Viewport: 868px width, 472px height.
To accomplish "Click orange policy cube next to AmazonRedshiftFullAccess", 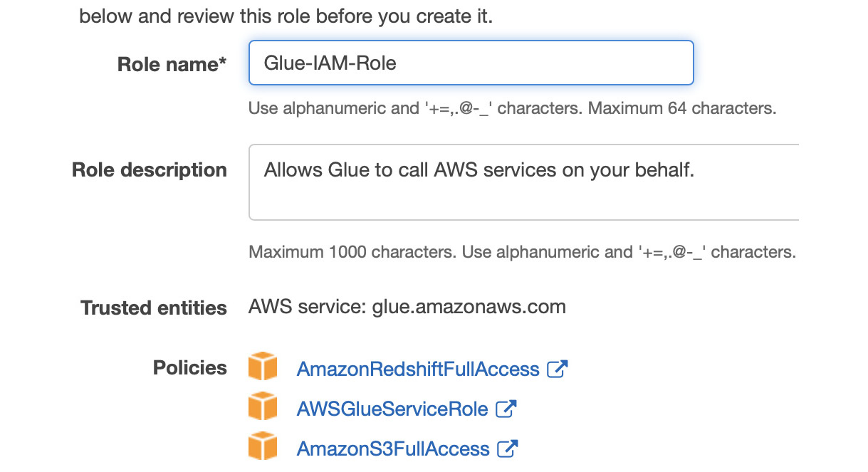I will pyautogui.click(x=262, y=367).
